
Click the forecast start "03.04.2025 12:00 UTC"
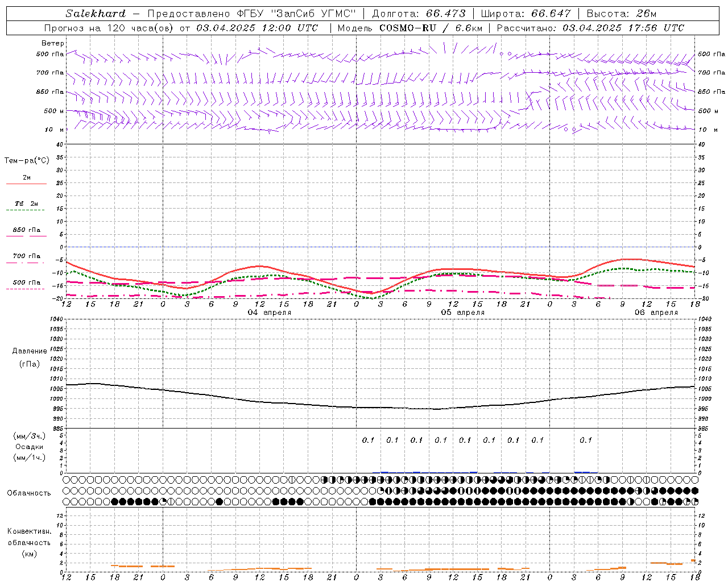pyautogui.click(x=257, y=28)
